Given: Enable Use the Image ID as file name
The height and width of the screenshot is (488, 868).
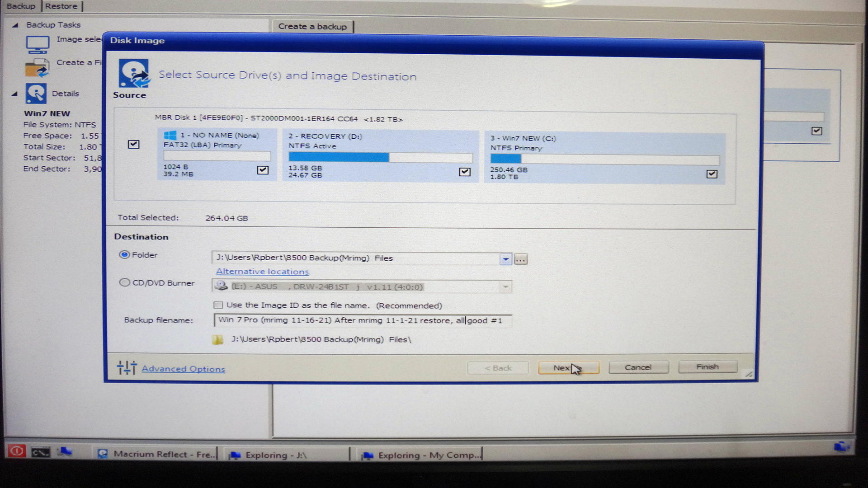Looking at the screenshot, I should pos(218,305).
